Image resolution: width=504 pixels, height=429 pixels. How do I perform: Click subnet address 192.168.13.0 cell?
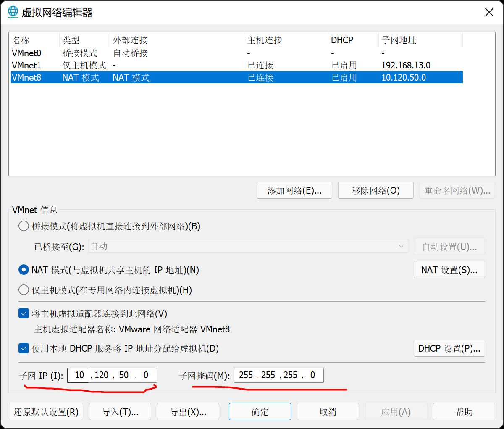[406, 65]
